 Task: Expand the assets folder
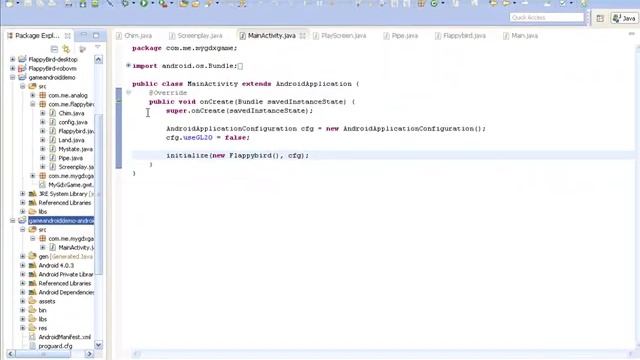coord(23,301)
